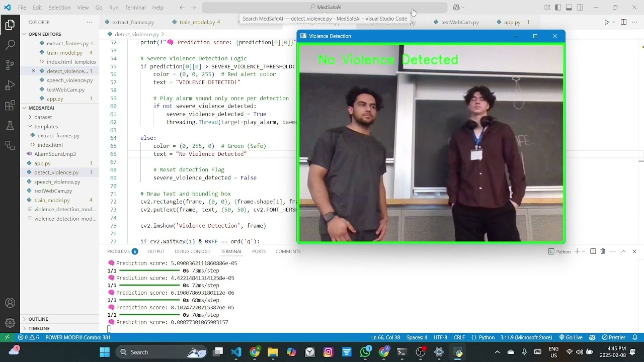Open the Run and Debug view

[10, 85]
